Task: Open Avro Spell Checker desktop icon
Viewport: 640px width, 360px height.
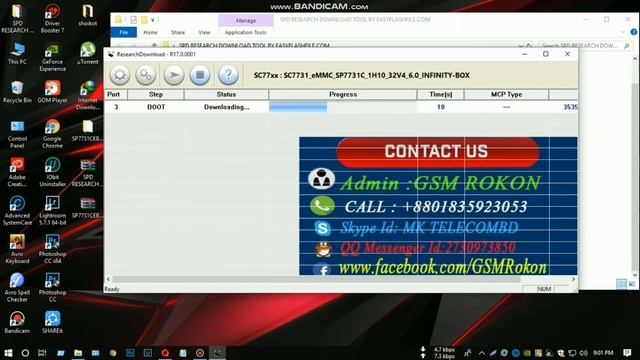Action: (17, 288)
